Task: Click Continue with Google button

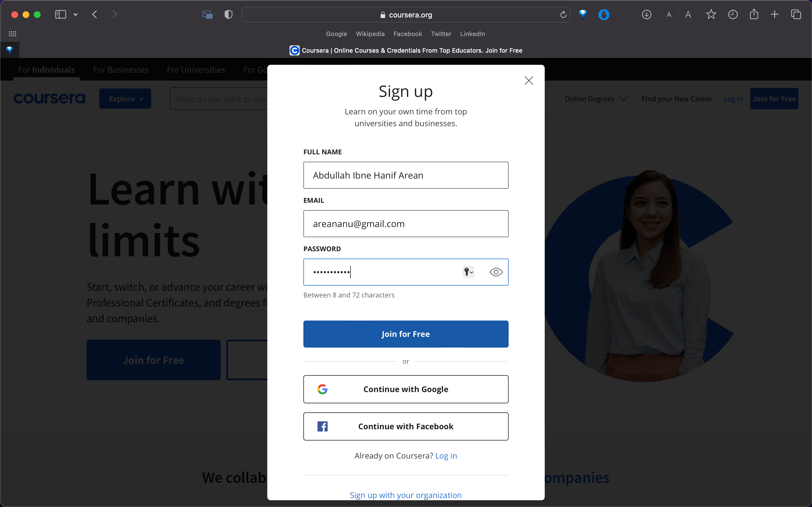Action: click(x=406, y=389)
